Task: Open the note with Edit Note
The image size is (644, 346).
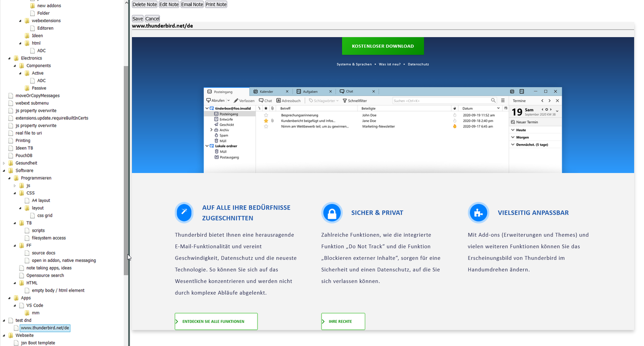Action: pos(169,4)
